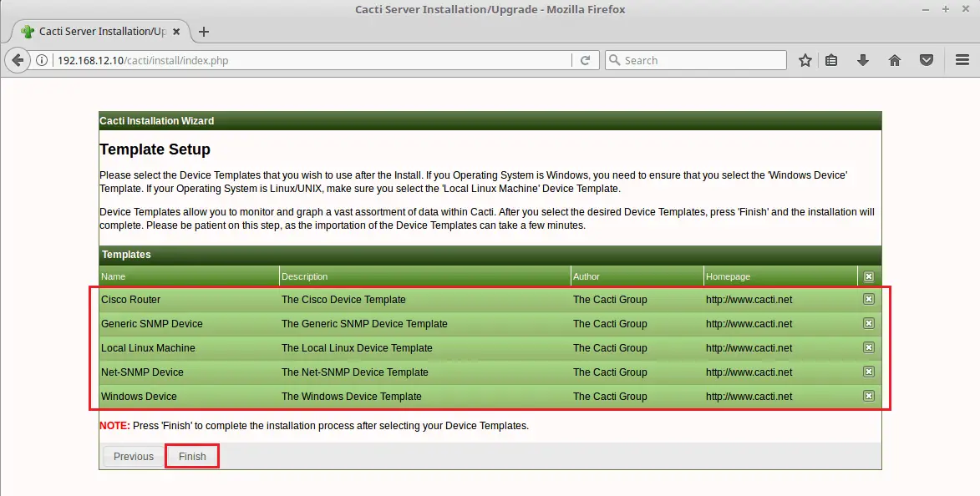Go to the Firefox Home icon
This screenshot has width=980, height=496.
click(894, 60)
